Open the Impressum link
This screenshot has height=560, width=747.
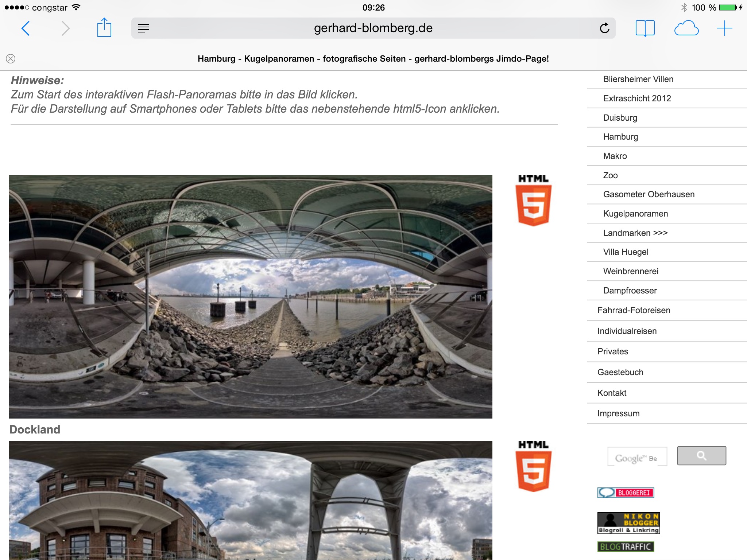[618, 413]
